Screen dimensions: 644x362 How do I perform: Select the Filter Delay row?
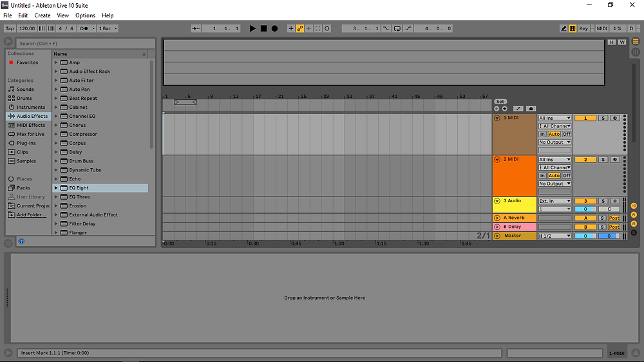coord(100,224)
